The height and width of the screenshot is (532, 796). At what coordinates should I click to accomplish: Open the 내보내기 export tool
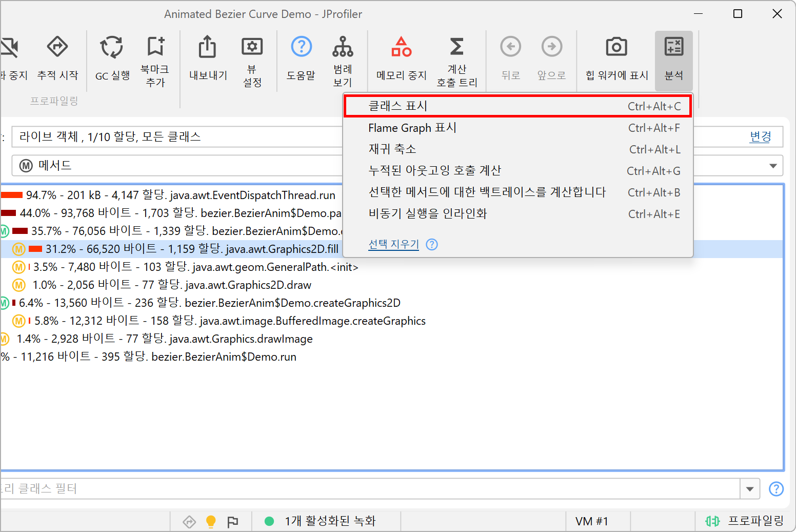coord(208,48)
